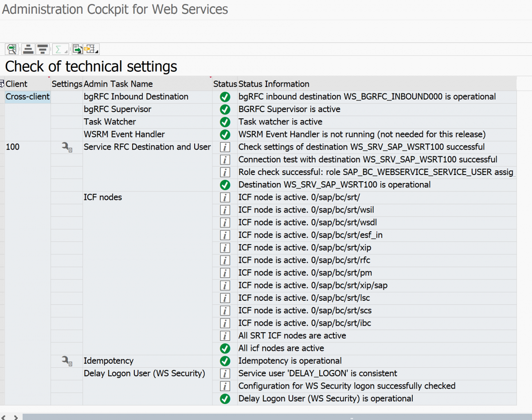Select the Cross-client cell

click(x=27, y=97)
